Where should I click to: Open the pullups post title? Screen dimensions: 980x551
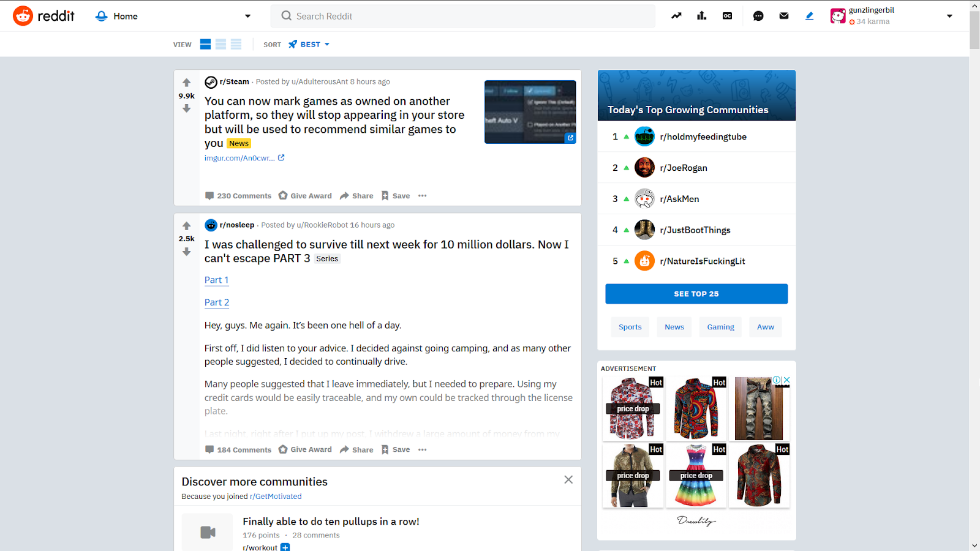click(331, 522)
